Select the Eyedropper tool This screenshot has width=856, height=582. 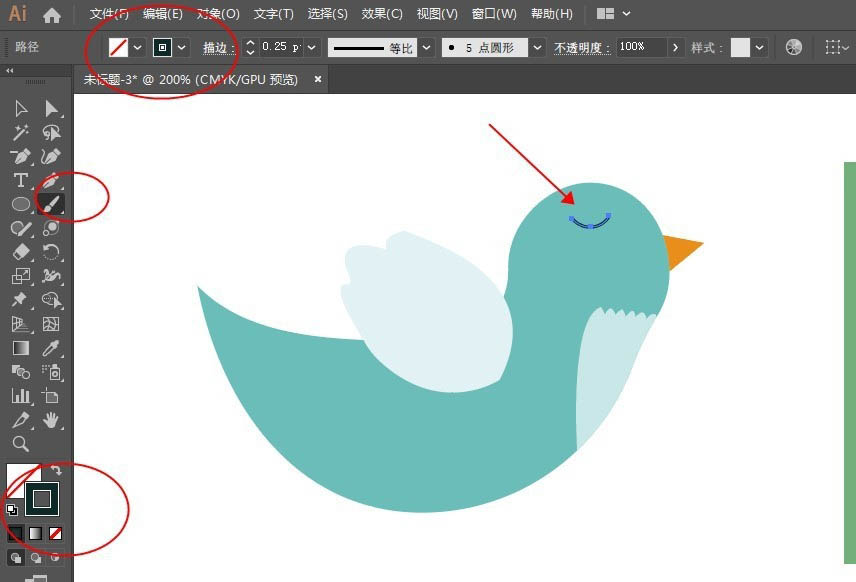pos(51,348)
